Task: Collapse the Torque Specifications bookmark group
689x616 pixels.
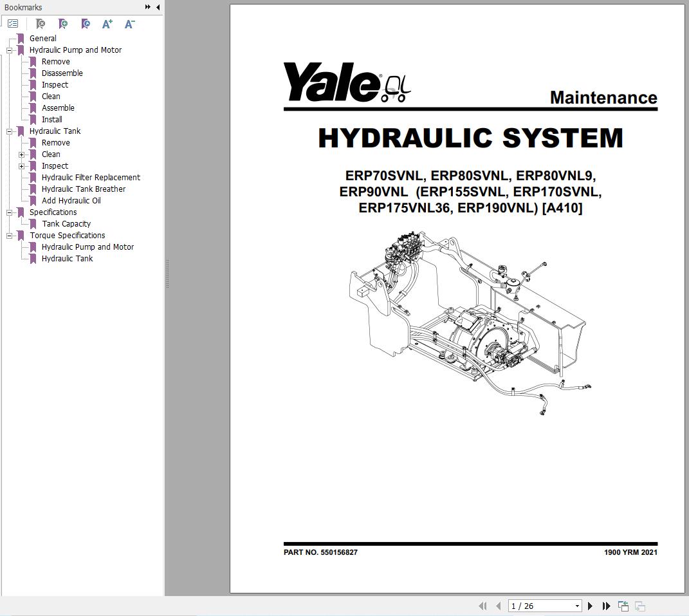Action: pos(8,235)
